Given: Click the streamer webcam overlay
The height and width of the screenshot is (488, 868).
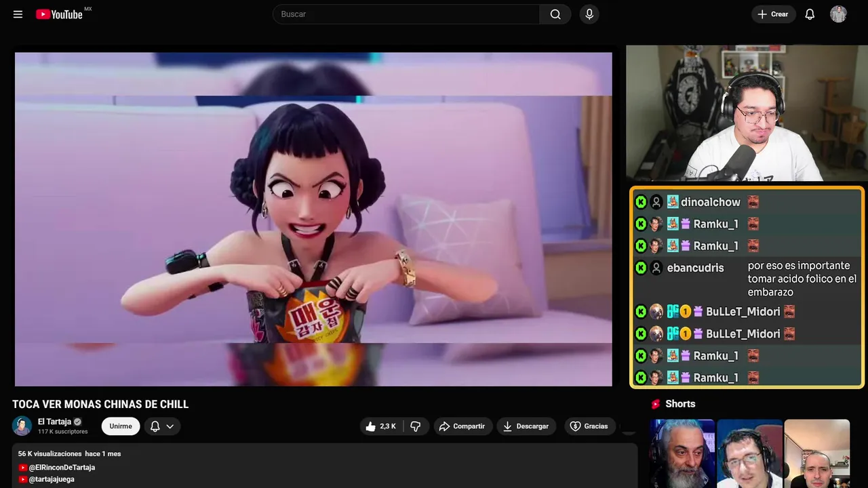Looking at the screenshot, I should [x=747, y=113].
